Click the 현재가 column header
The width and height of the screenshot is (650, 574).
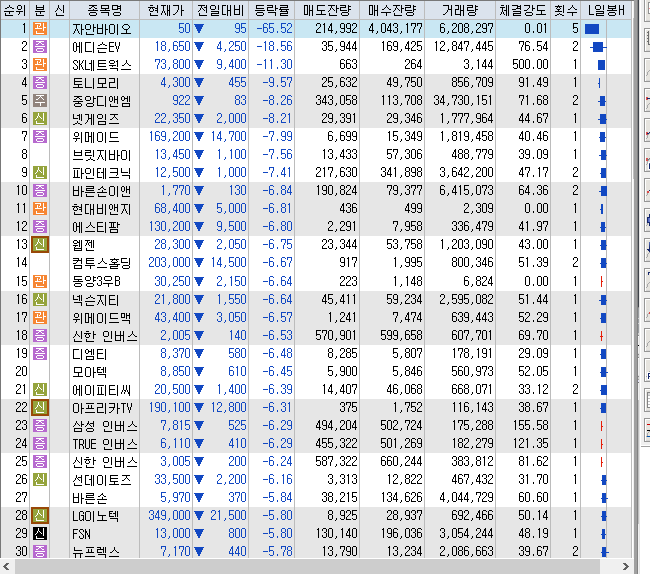[166, 10]
